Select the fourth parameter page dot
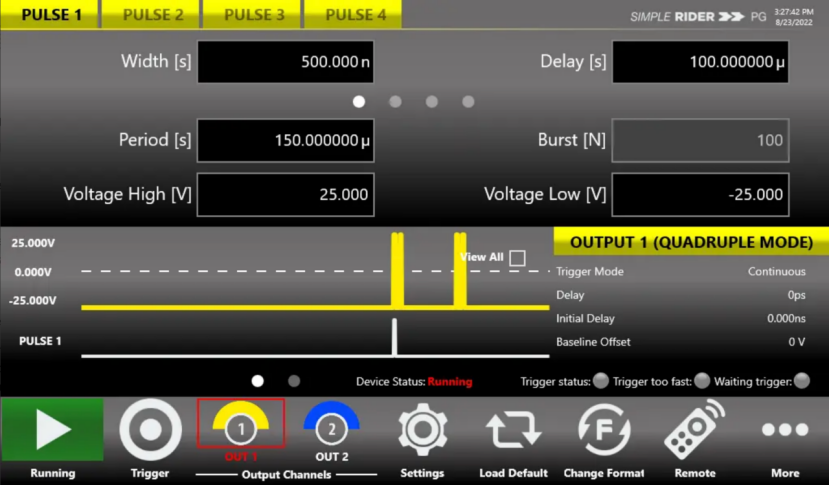Image resolution: width=829 pixels, height=486 pixels. 468,101
